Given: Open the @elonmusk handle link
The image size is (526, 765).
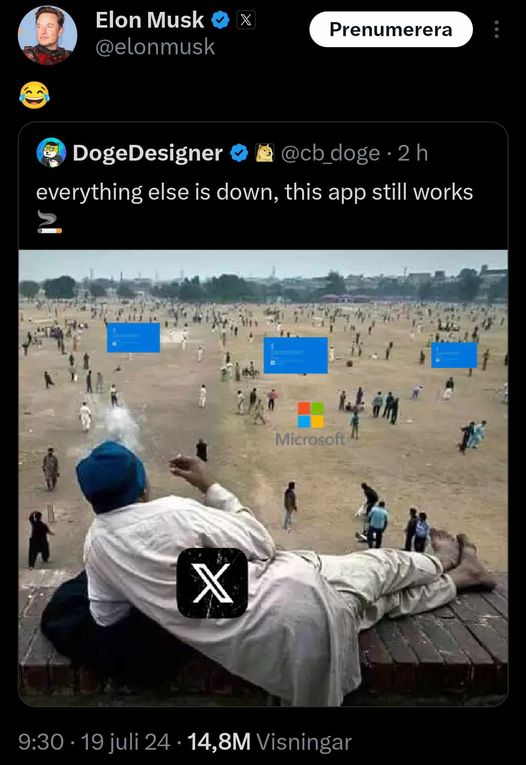Looking at the screenshot, I should (155, 47).
